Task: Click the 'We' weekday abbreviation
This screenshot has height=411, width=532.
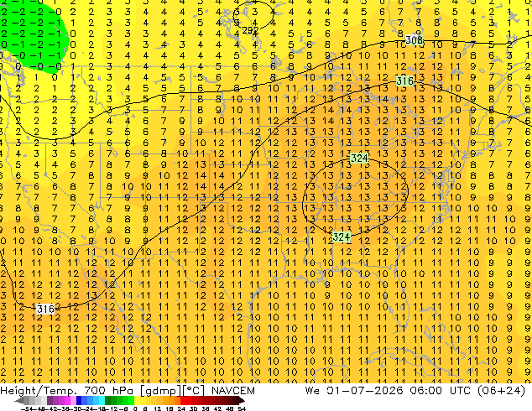Action: pos(312,391)
